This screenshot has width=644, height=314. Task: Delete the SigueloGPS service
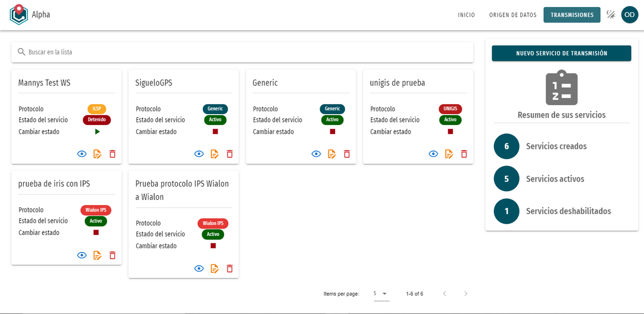230,154
